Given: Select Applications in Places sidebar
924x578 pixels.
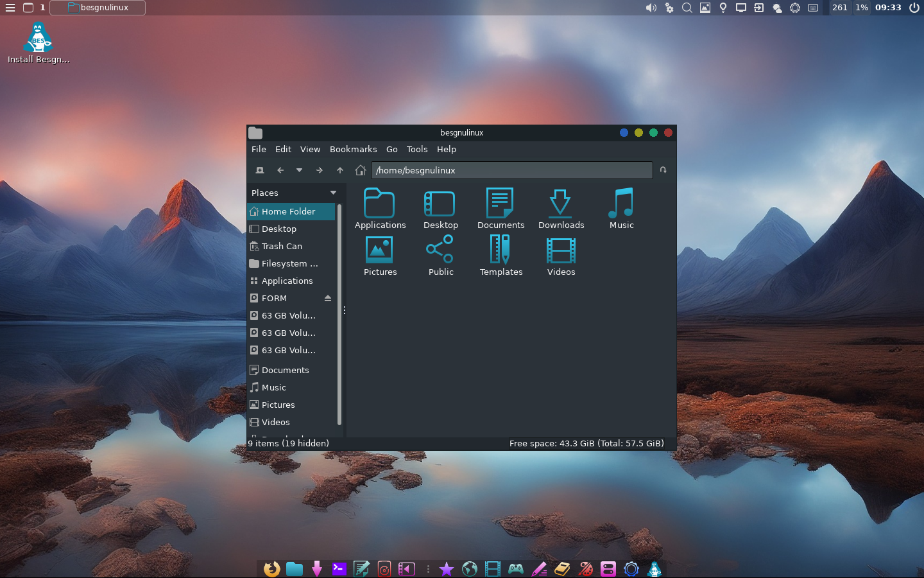Looking at the screenshot, I should tap(291, 281).
